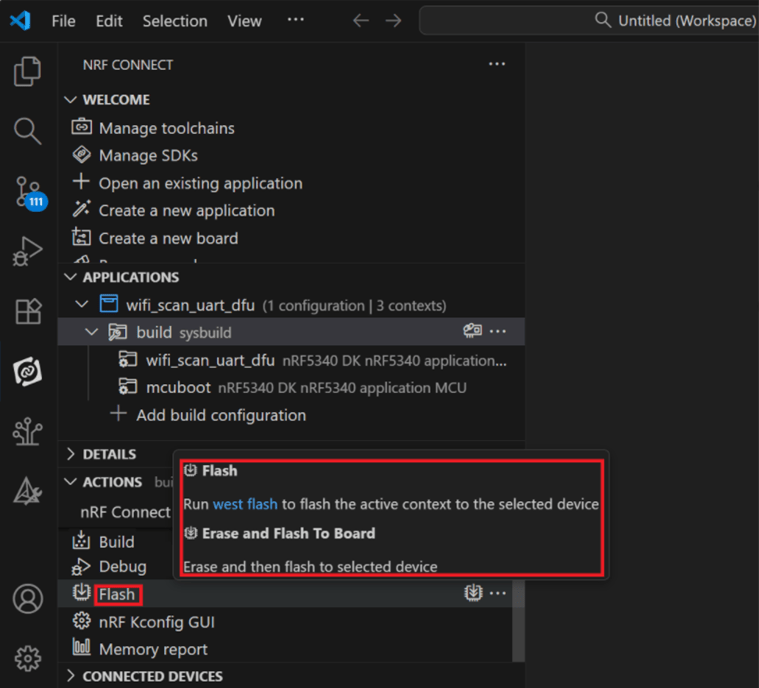Viewport: 759px width, 688px height.
Task: Collapse the APPLICATIONS section
Action: 71,277
